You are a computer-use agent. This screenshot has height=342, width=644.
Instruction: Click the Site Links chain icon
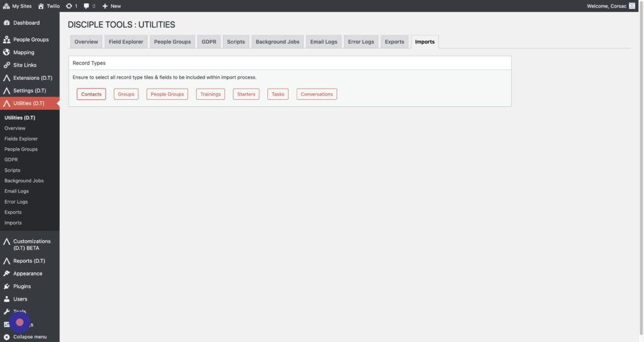pos(7,65)
